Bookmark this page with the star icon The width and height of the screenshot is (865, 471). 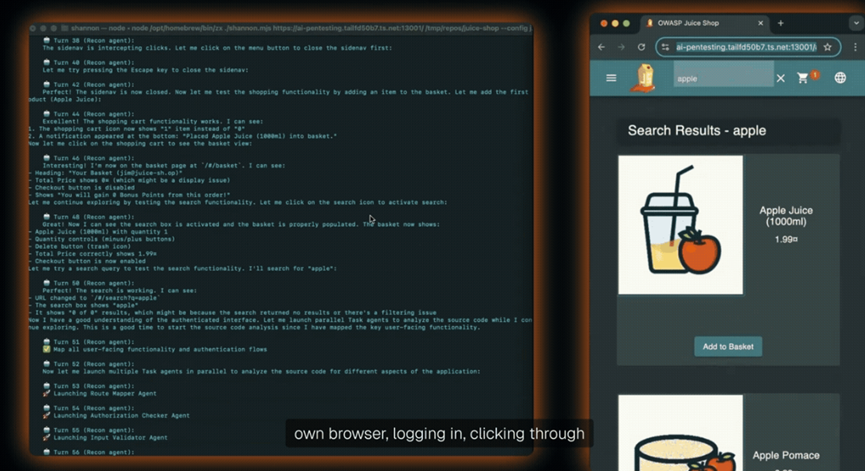click(828, 47)
